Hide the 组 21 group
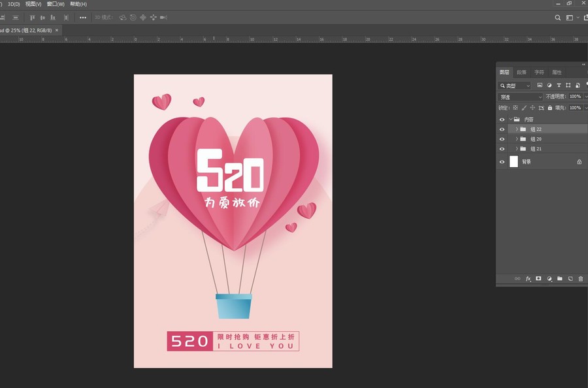This screenshot has height=388, width=588. pyautogui.click(x=502, y=149)
